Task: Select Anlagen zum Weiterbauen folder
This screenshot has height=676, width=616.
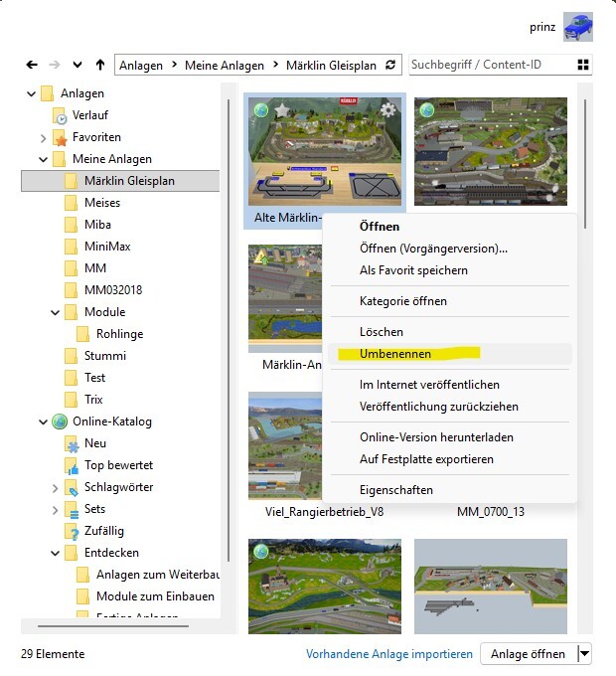Action: coord(158,575)
